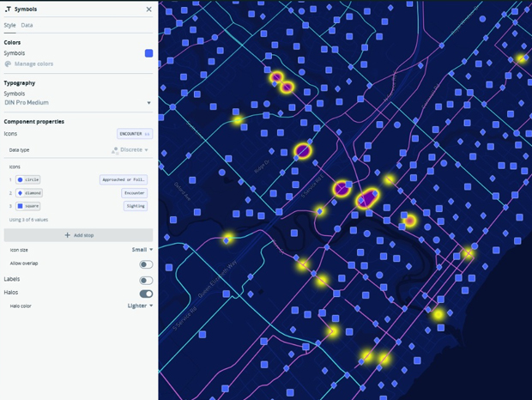Open the DIN Pro Medium font dropdown
The image size is (532, 400).
pyautogui.click(x=77, y=103)
